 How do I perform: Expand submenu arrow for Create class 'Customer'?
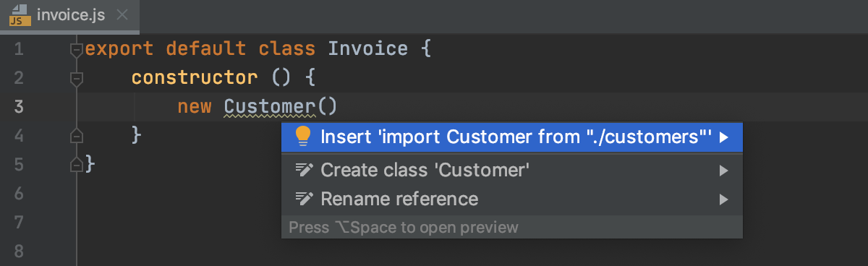pos(723,171)
